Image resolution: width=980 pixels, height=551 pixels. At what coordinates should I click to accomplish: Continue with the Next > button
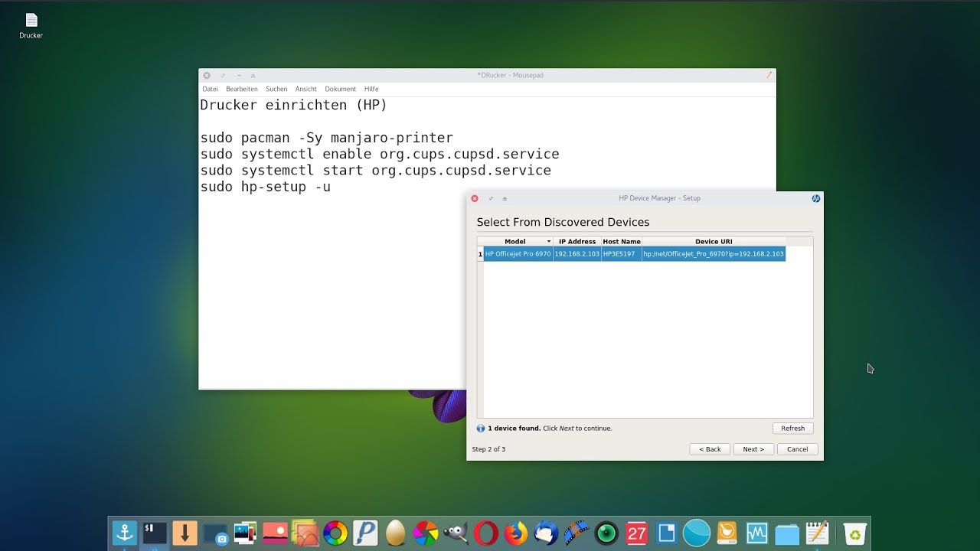pos(753,449)
